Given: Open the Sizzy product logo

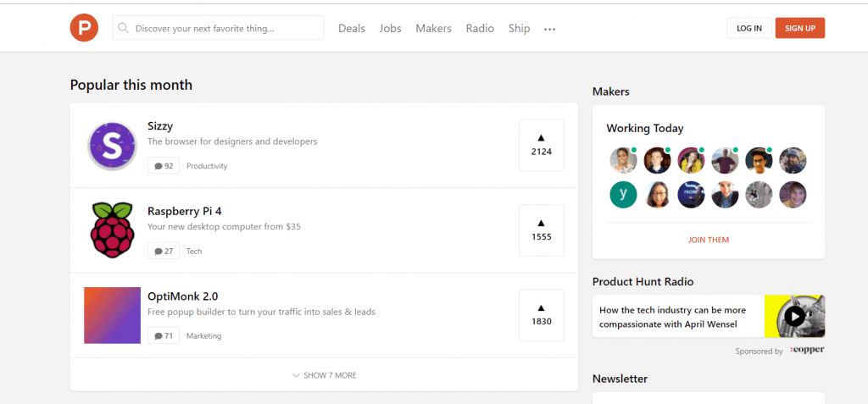Looking at the screenshot, I should (112, 146).
